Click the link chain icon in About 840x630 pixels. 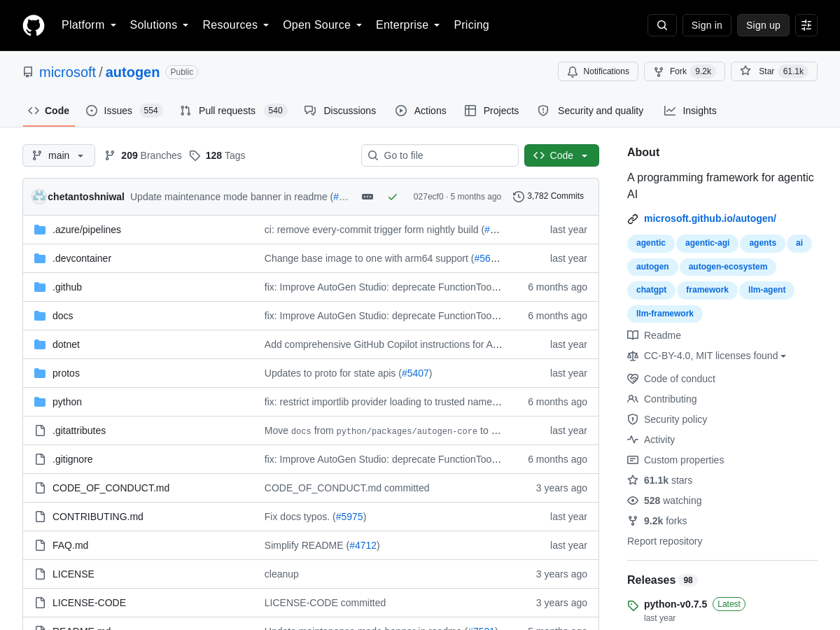[633, 218]
